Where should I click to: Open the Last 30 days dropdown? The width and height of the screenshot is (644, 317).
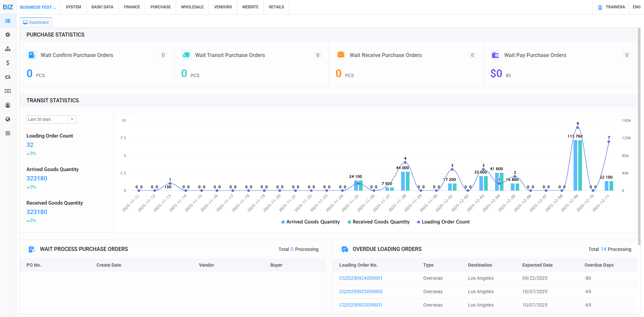coord(51,119)
